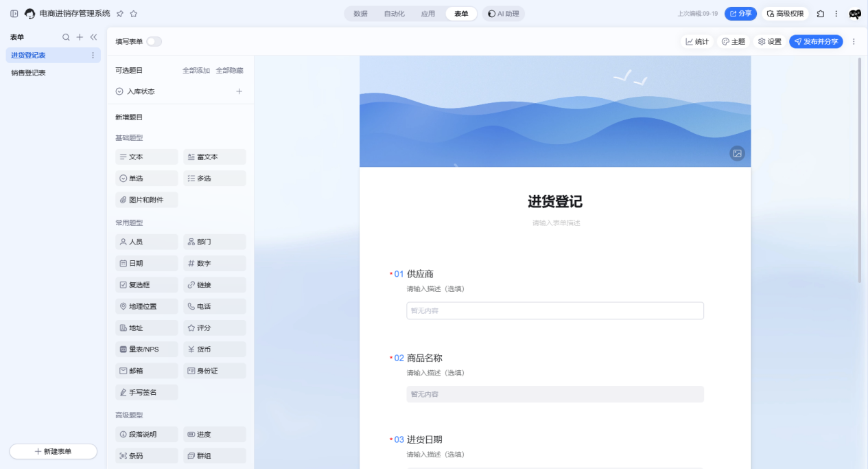This screenshot has height=469, width=868.
Task: Toggle the 填写表单 switch
Action: 154,41
